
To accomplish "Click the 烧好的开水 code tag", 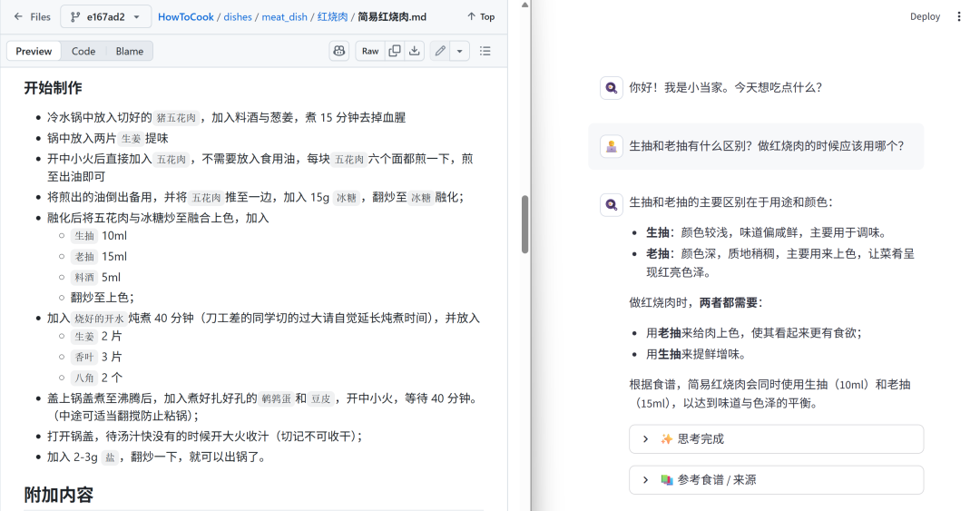I will (x=100, y=319).
